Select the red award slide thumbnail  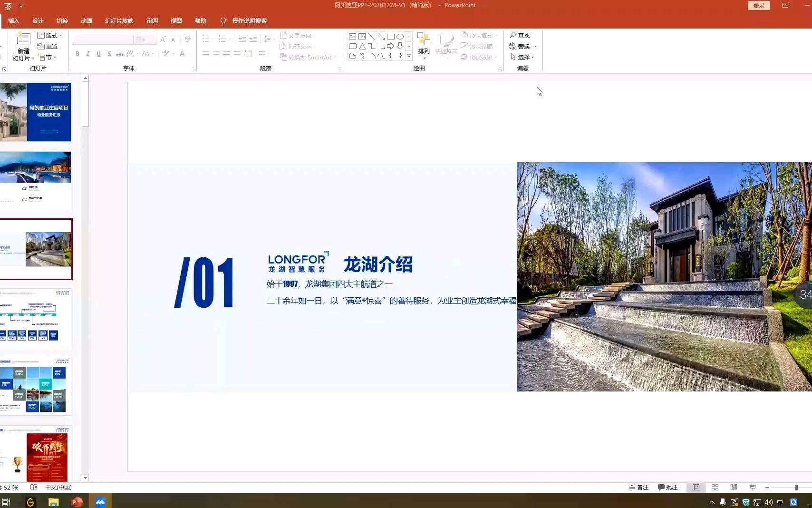(35, 454)
